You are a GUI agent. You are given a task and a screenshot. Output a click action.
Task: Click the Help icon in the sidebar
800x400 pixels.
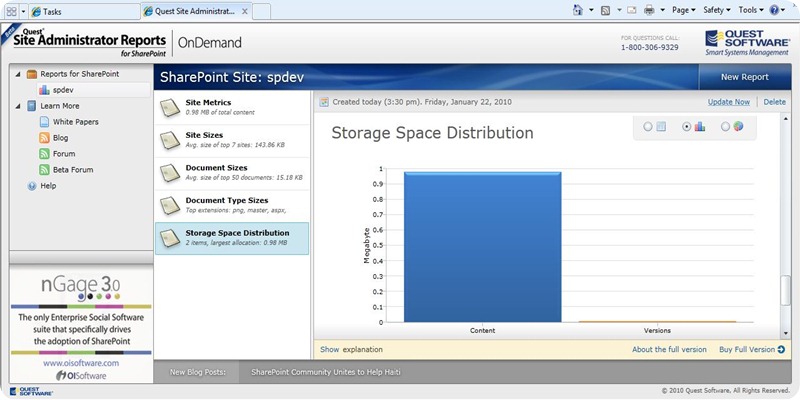[32, 186]
